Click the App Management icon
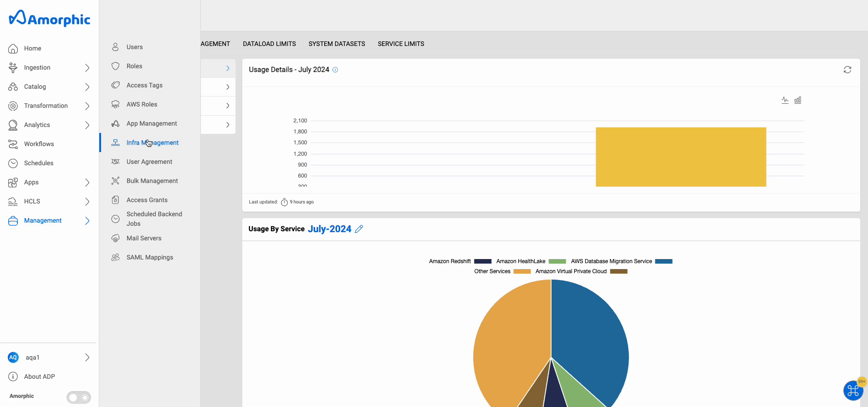 point(116,123)
